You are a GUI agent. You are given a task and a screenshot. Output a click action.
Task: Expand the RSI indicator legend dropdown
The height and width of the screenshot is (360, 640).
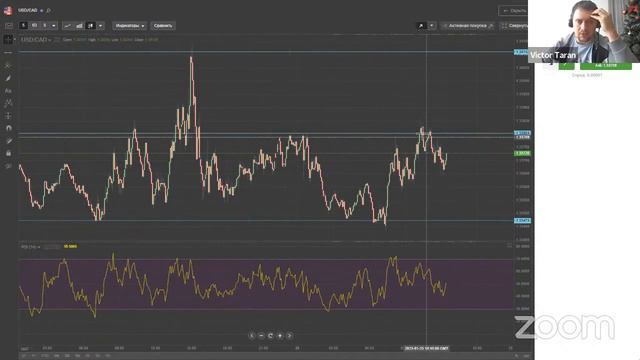(x=39, y=247)
